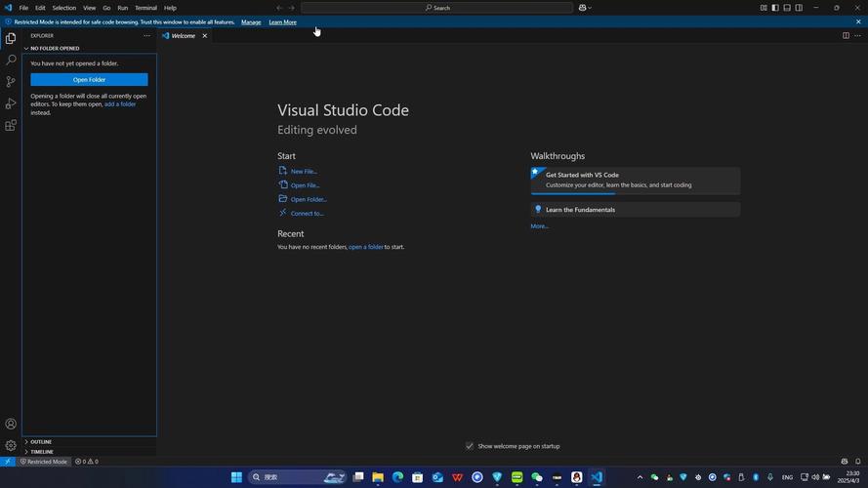This screenshot has height=488, width=868.
Task: Click Restricted Mode in the status bar
Action: [x=44, y=462]
